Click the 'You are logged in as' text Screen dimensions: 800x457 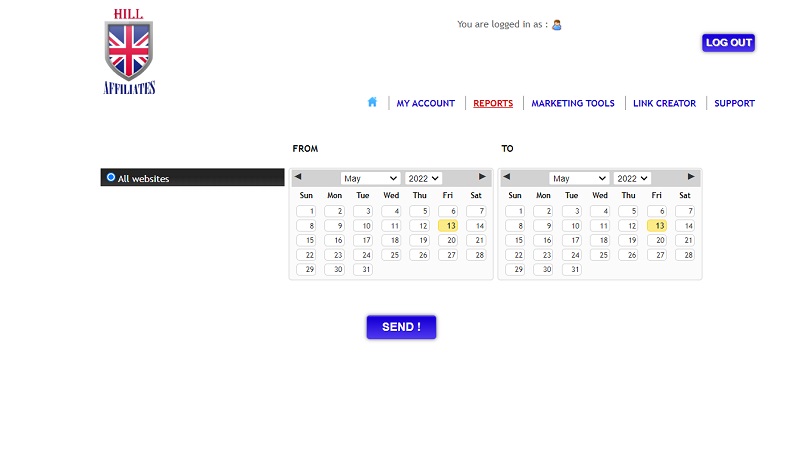click(x=503, y=24)
